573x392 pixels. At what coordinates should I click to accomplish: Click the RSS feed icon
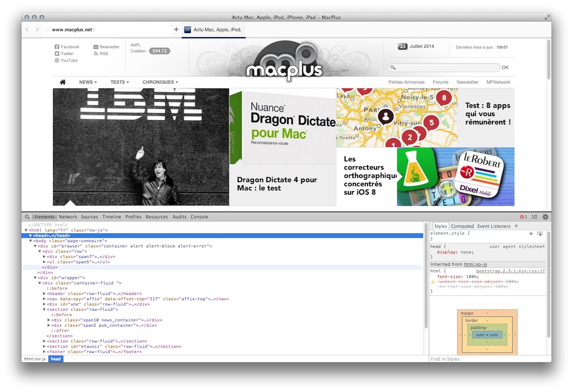coord(96,54)
